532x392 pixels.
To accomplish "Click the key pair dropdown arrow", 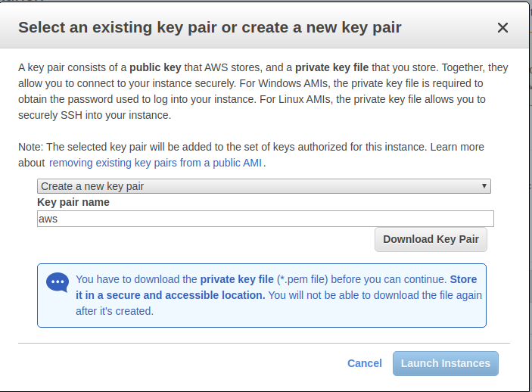I will click(x=484, y=186).
